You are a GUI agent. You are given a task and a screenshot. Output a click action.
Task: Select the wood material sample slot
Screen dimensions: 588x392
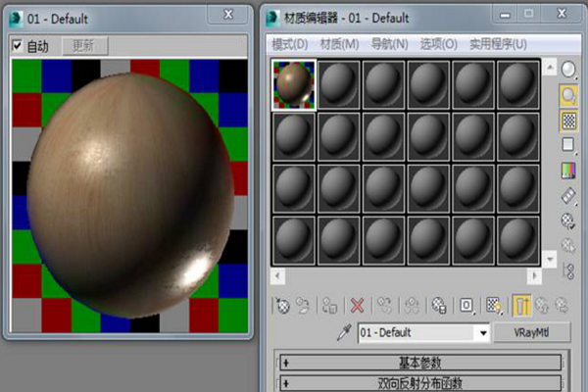point(294,85)
